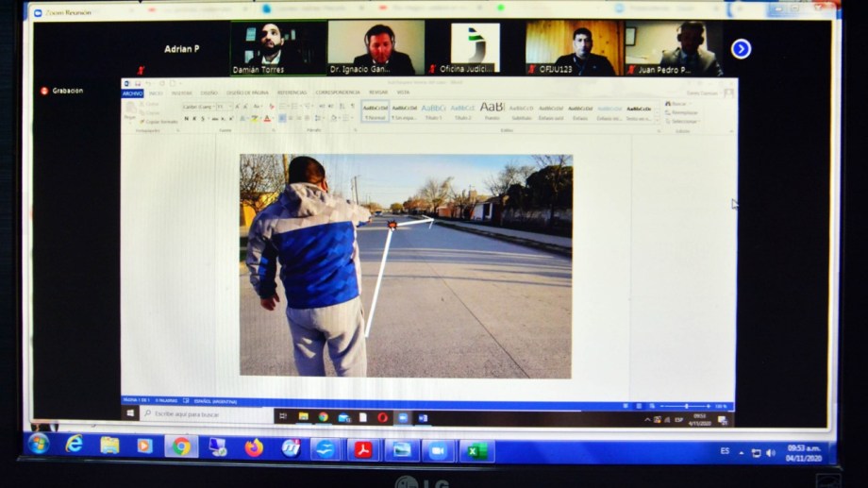Click the Zoom app taskbar icon
The image size is (868, 488).
438,450
